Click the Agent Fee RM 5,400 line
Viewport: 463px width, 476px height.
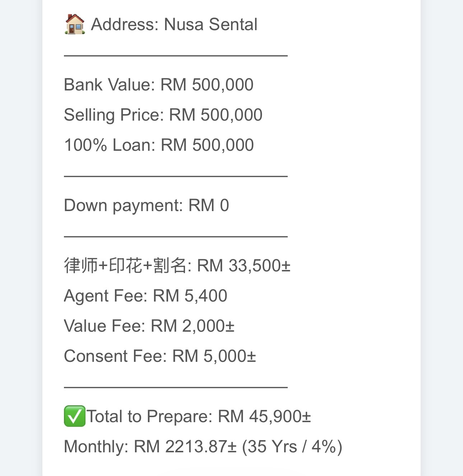pyautogui.click(x=145, y=296)
